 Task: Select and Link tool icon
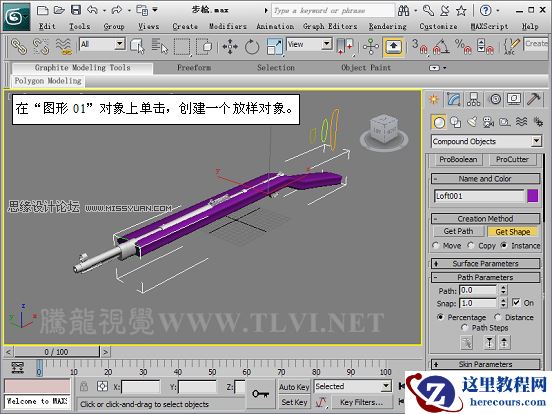pos(19,47)
